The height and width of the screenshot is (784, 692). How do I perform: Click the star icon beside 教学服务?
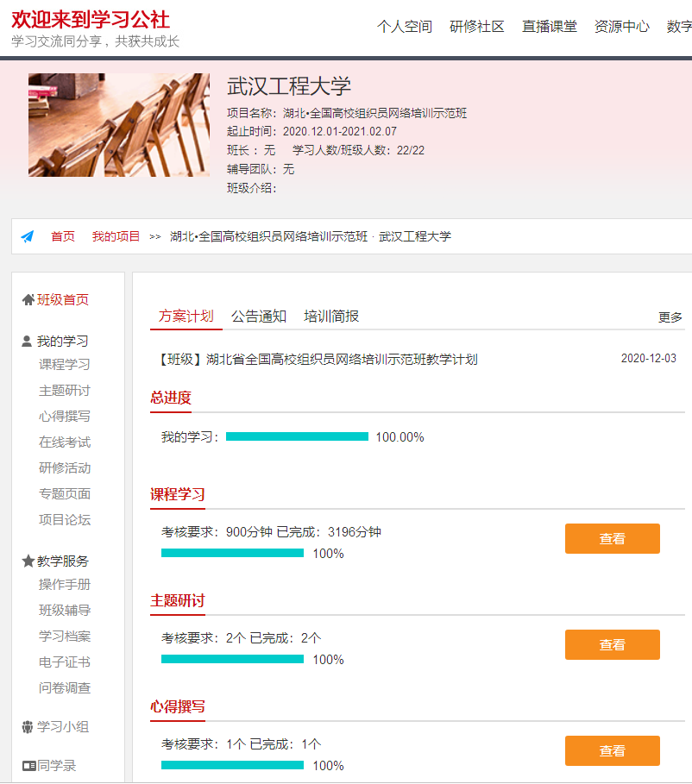[x=28, y=561]
